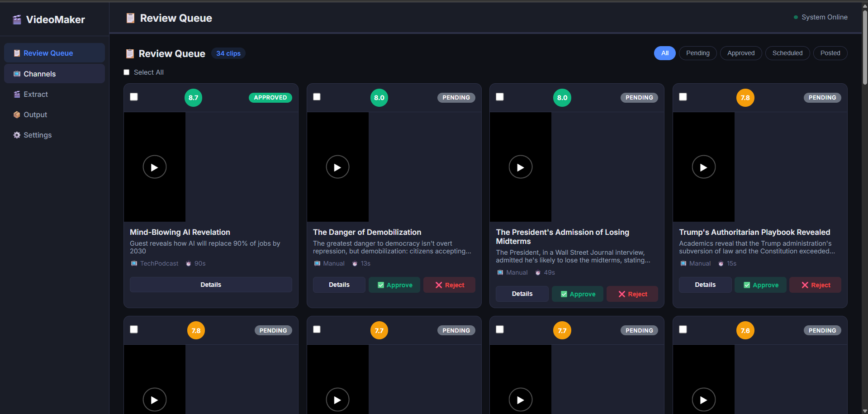Approve The Danger of Demobilization clip
Screen dimensions: 868x414
coord(394,285)
